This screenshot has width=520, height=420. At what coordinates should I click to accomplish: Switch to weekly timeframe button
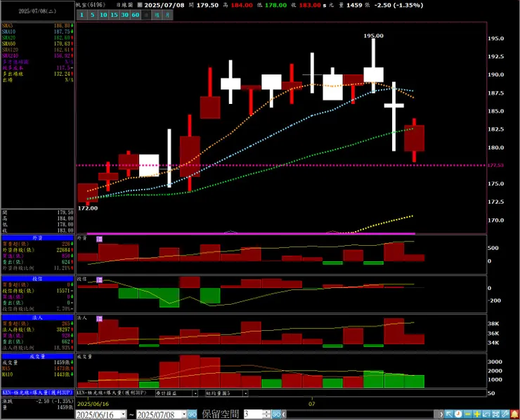click(157, 15)
